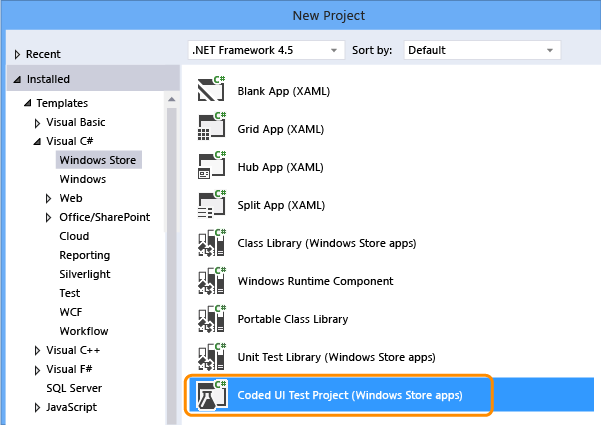Select the Workflow tree item
Viewport: 601px width, 425px height.
[x=84, y=331]
